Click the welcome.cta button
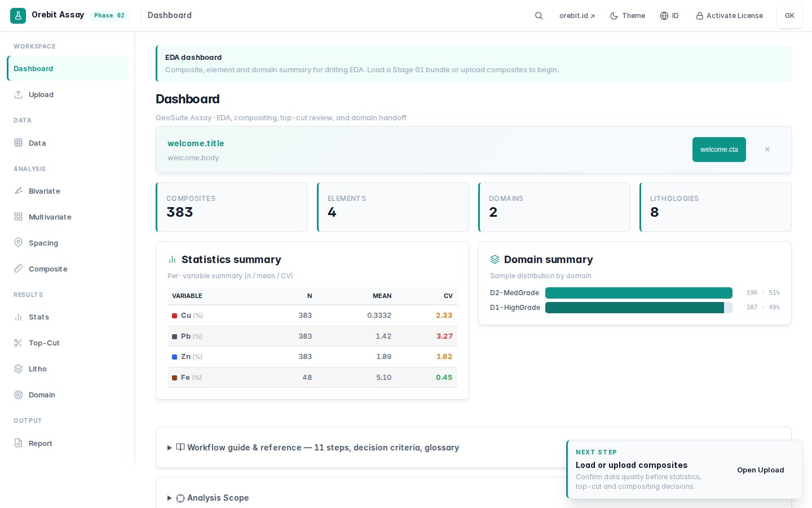The height and width of the screenshot is (508, 812). 719,150
